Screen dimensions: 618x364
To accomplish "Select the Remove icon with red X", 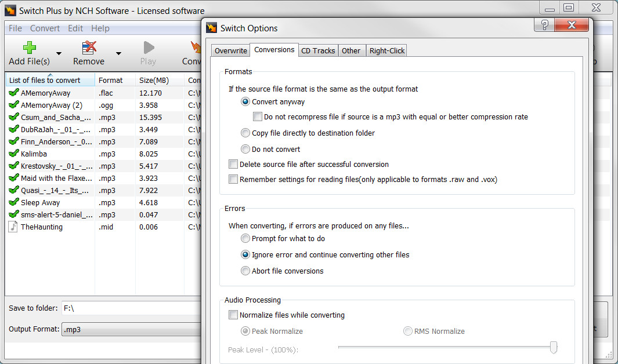I will coord(89,48).
